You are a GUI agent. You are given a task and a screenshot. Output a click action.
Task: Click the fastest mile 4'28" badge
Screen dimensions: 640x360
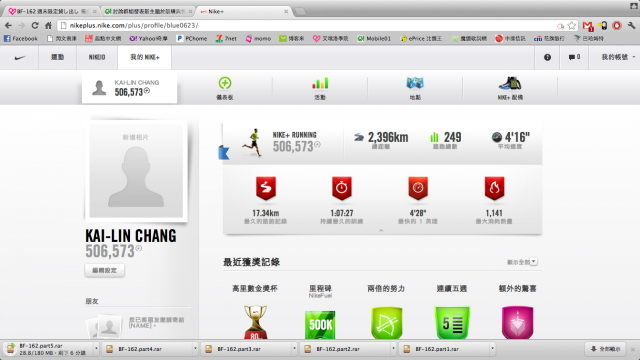[418, 188]
